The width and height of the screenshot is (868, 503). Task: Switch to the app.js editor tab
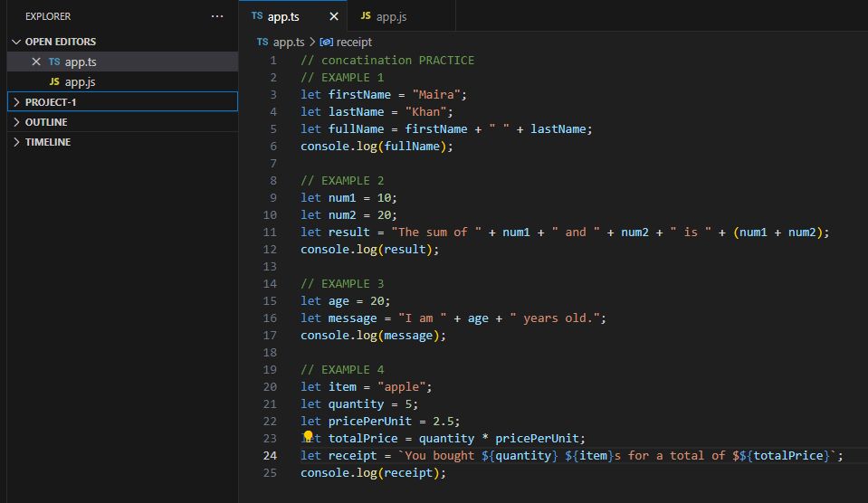[390, 16]
